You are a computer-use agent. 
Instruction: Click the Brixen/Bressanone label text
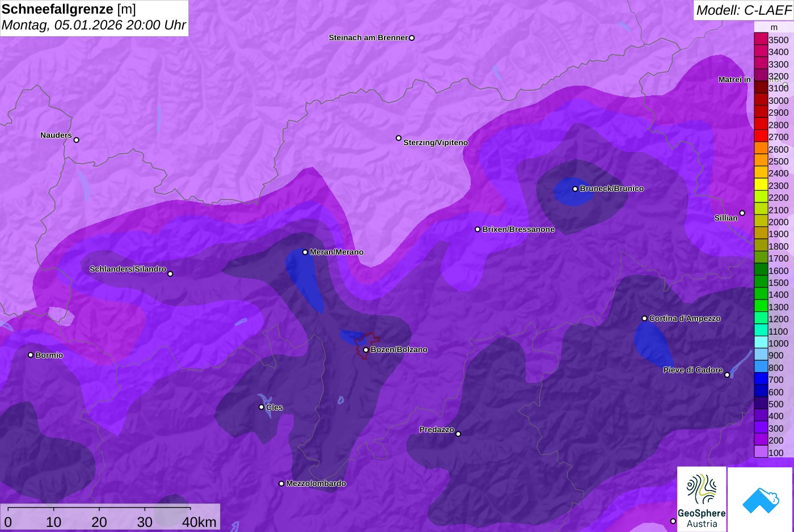(x=518, y=230)
